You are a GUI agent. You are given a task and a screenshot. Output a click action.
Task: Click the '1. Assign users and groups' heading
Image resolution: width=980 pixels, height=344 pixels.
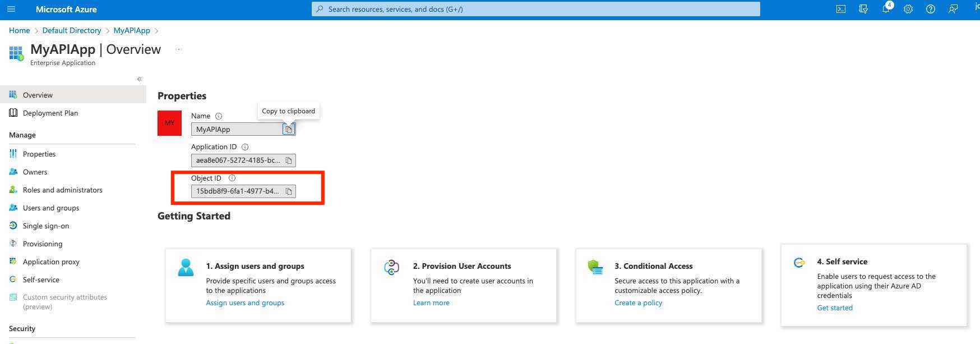coord(255,266)
